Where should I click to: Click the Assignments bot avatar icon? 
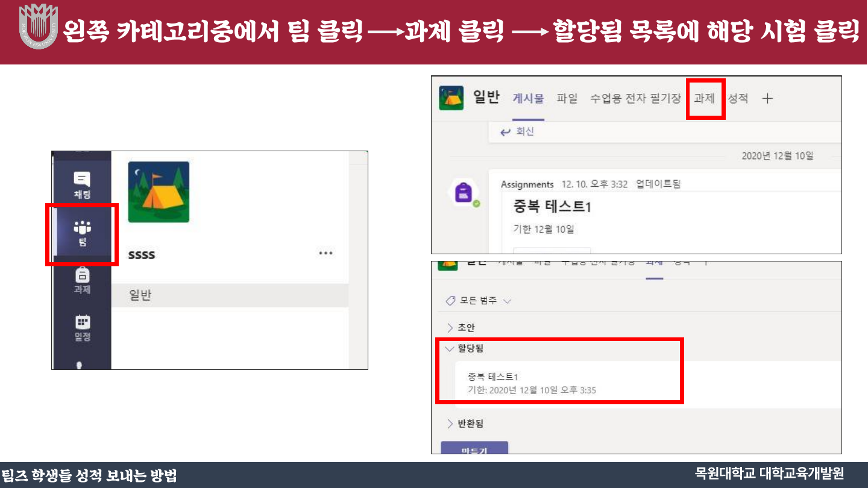tap(464, 193)
